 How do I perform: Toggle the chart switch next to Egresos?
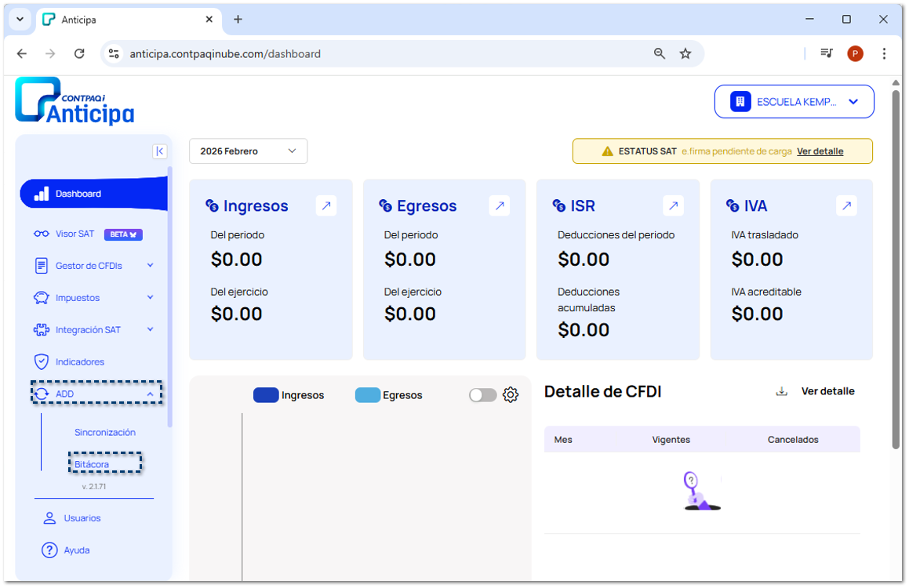click(x=482, y=395)
